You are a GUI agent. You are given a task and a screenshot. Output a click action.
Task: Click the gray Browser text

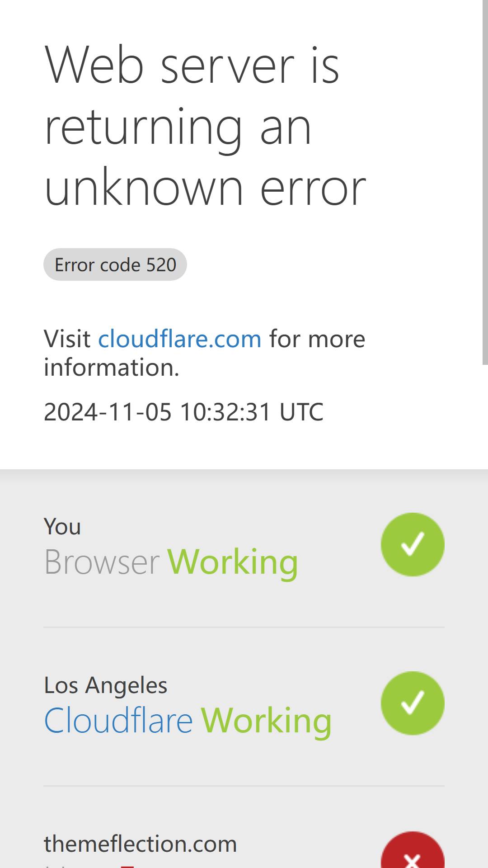pos(102,562)
